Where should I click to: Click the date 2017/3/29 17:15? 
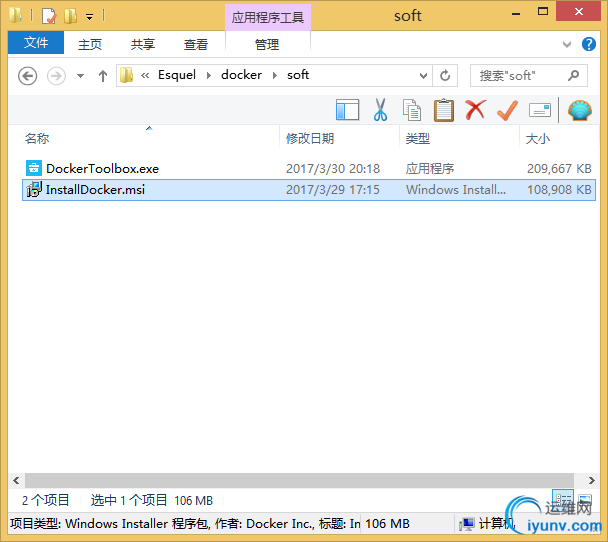click(333, 190)
